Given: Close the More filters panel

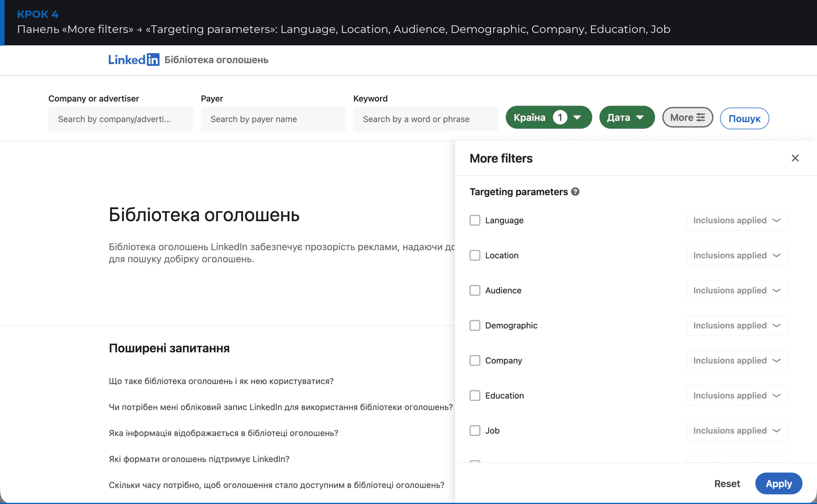Looking at the screenshot, I should click(x=795, y=158).
